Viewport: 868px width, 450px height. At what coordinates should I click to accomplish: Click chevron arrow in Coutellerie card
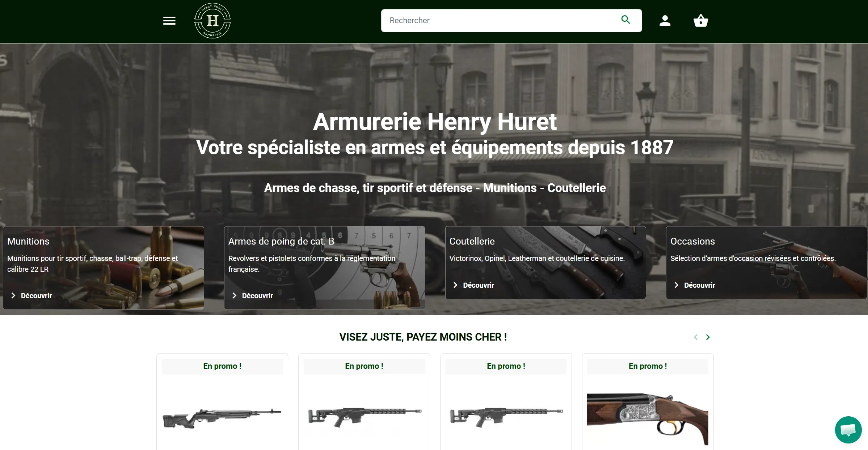pyautogui.click(x=456, y=285)
